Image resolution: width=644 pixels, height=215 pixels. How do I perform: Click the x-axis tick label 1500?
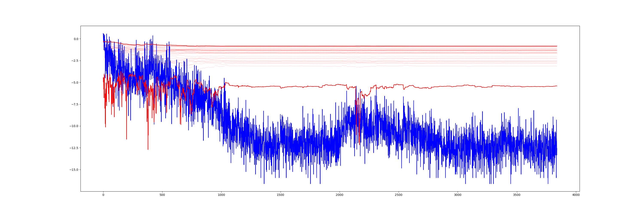(281, 195)
